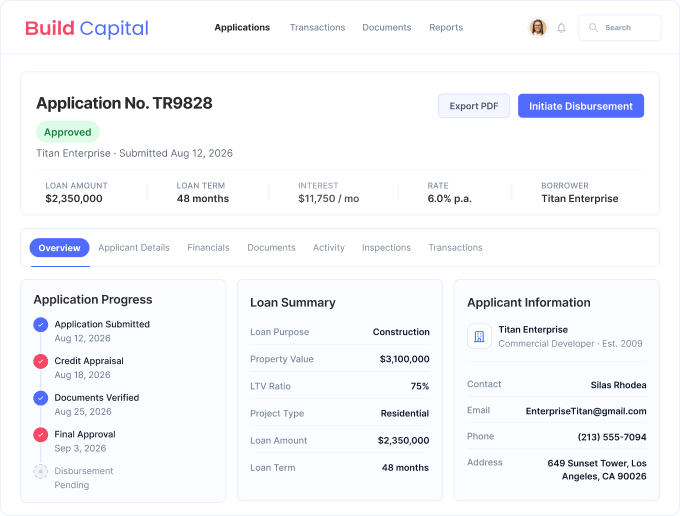Open the user profile avatar

538,28
